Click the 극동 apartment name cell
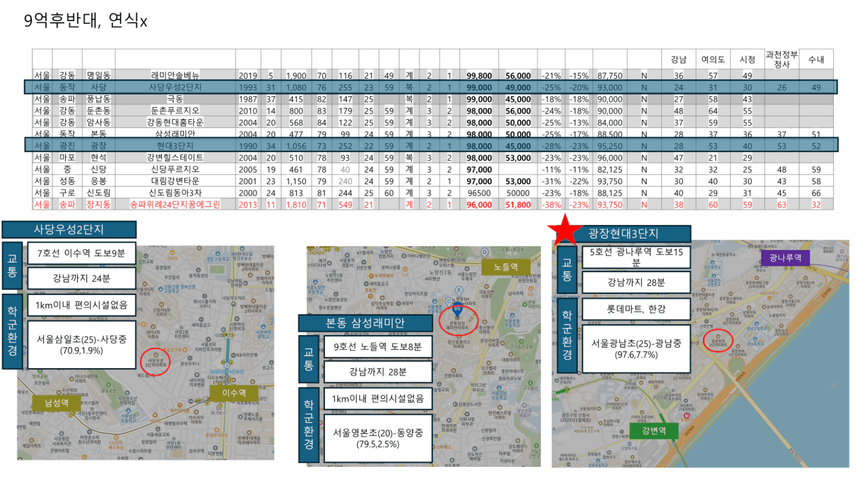Screen dimensions: 868x488 click(x=175, y=99)
